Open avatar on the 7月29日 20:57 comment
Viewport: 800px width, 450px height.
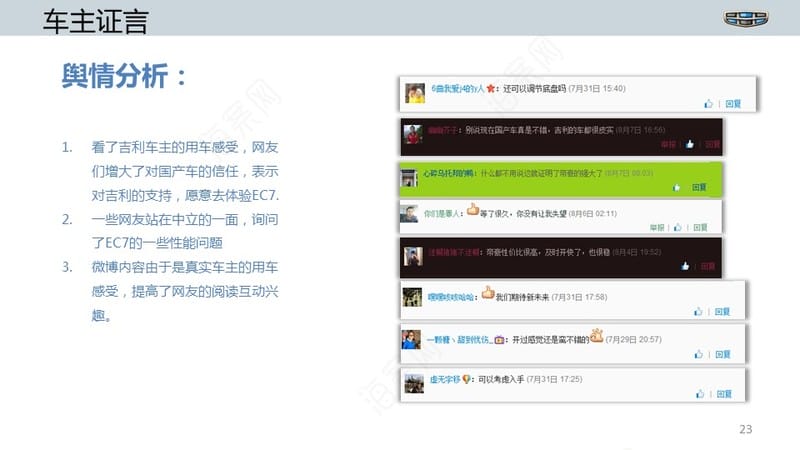click(411, 340)
